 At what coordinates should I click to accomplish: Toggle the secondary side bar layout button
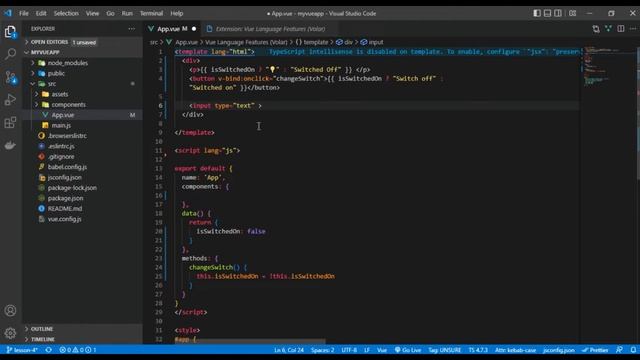click(558, 13)
